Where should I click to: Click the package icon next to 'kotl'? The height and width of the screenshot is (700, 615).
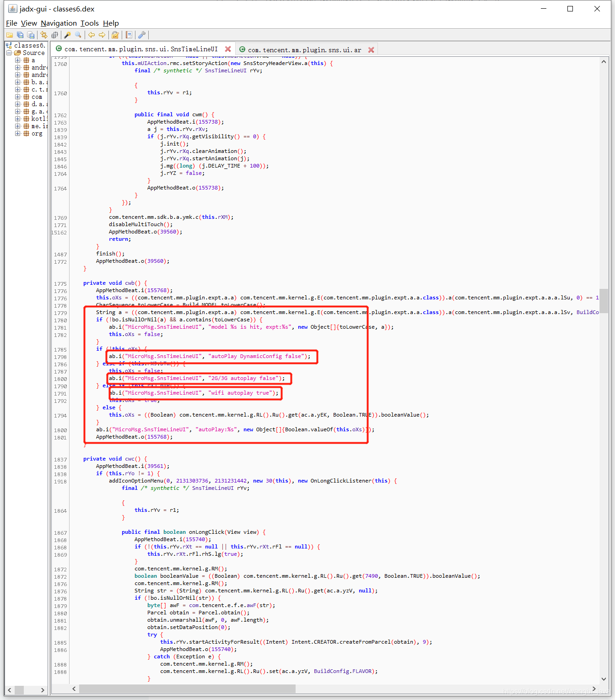27,119
